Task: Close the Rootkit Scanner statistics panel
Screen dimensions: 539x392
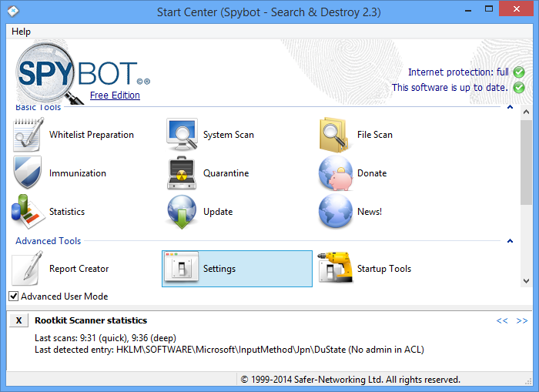Action: 18,320
